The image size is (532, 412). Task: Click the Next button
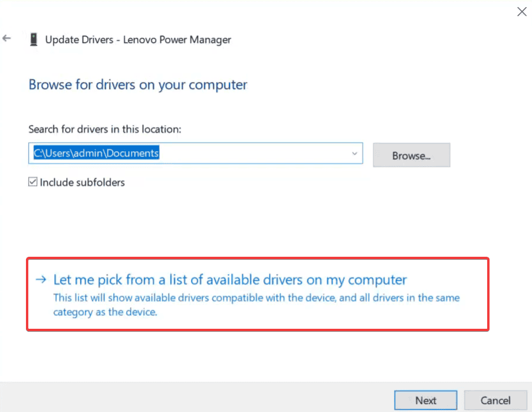425,400
